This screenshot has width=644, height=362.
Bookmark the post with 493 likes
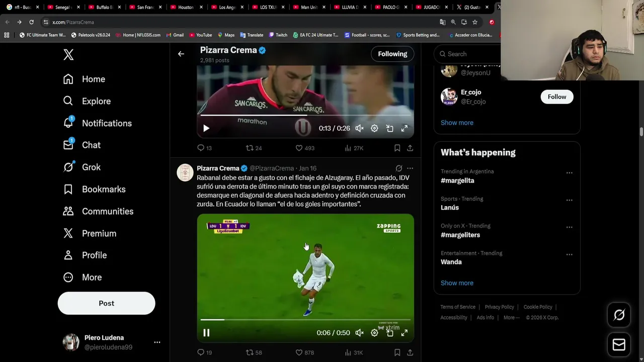[397, 148]
